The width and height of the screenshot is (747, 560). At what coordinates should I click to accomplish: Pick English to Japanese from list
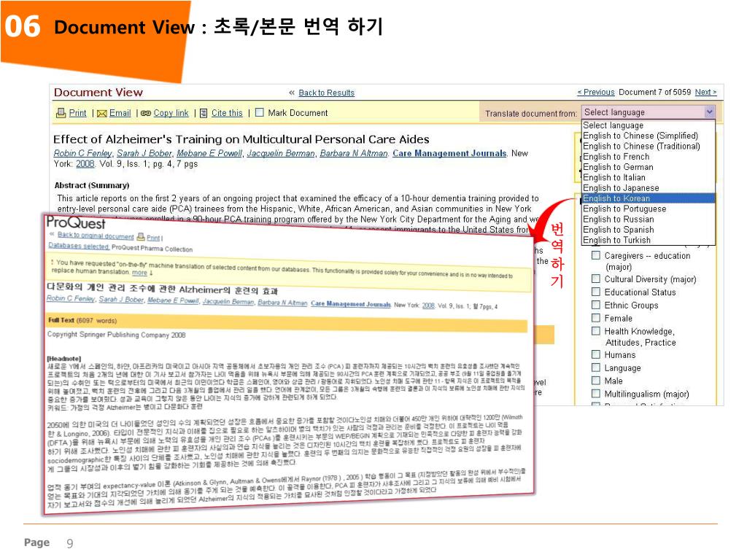649,188
